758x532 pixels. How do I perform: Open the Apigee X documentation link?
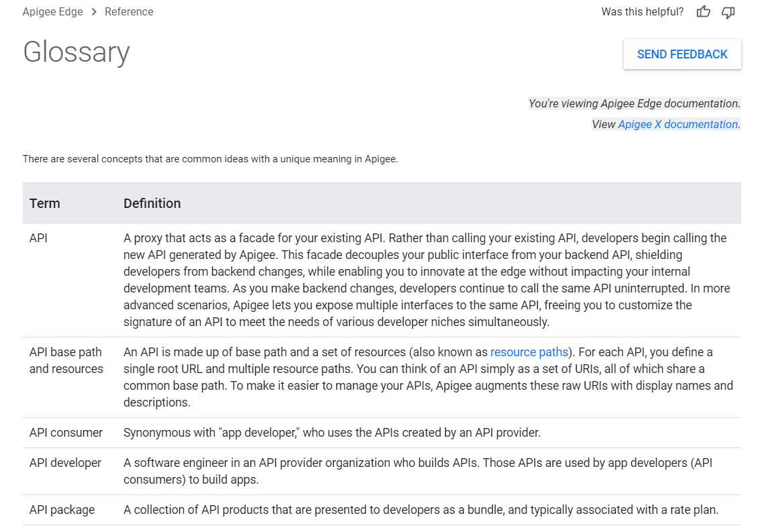coord(677,124)
